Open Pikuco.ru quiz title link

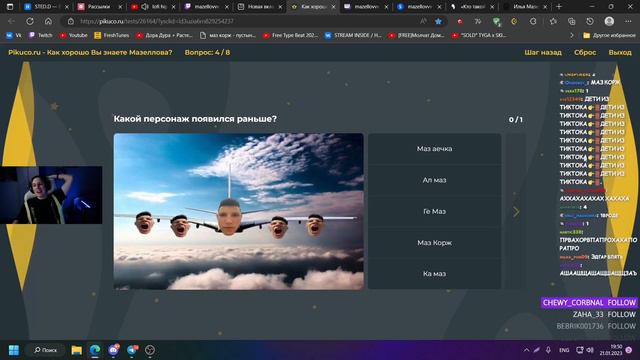(90, 52)
